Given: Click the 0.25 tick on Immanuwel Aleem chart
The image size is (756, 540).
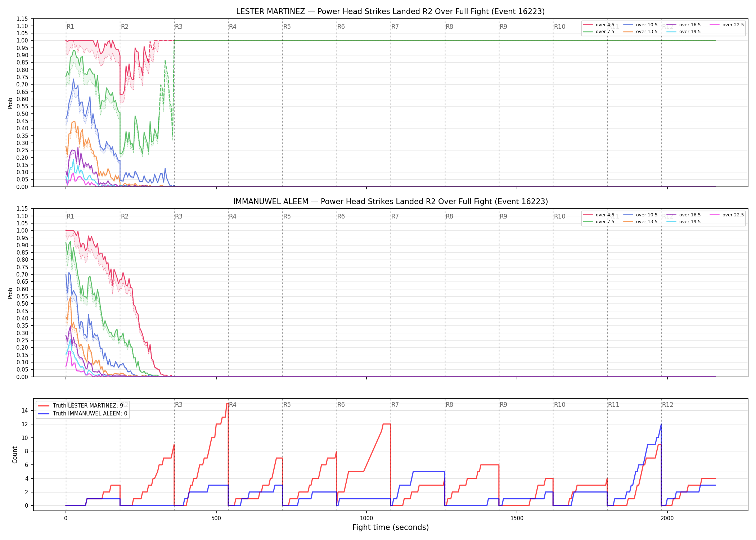Looking at the screenshot, I should coord(22,340).
